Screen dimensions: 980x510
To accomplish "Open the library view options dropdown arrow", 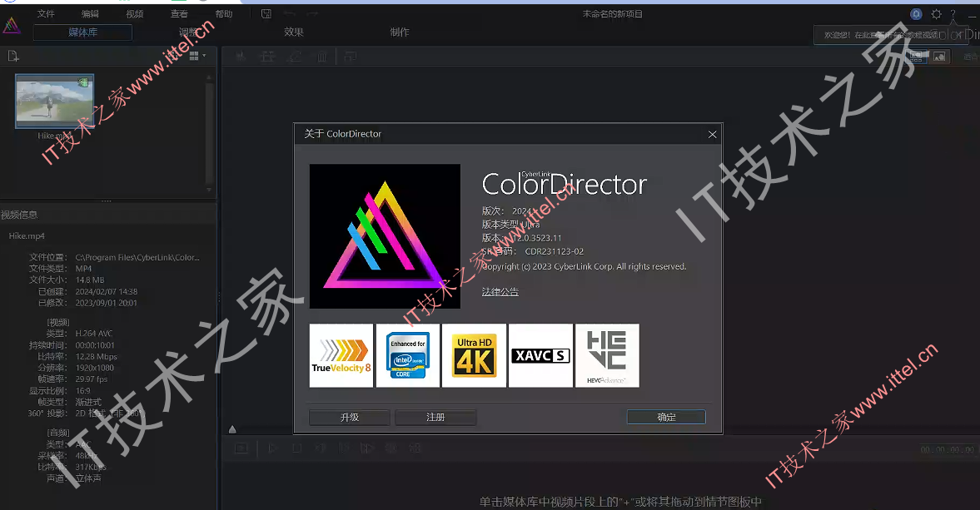I will point(204,56).
